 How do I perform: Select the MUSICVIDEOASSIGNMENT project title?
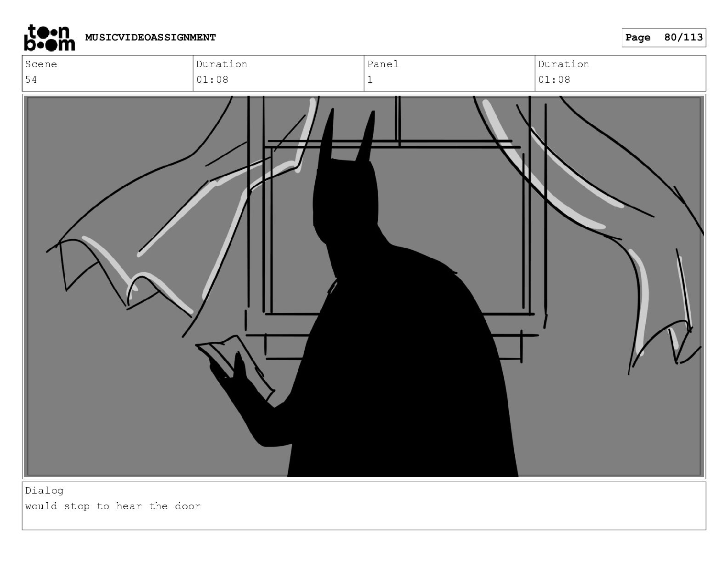pyautogui.click(x=150, y=37)
